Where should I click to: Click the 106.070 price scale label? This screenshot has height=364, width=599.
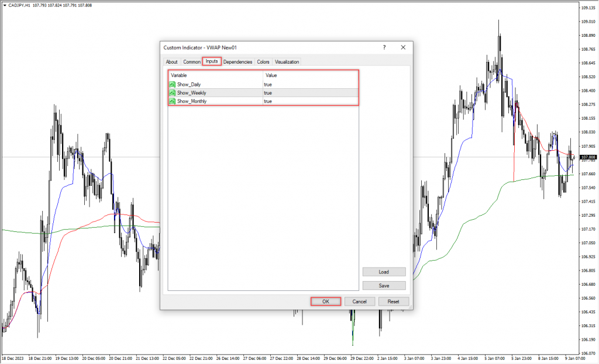(588, 353)
